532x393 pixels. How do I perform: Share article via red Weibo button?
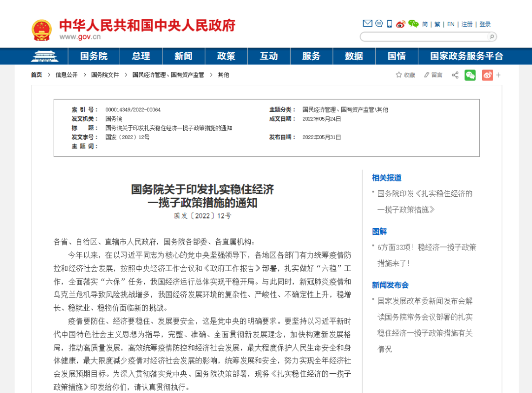[487, 75]
